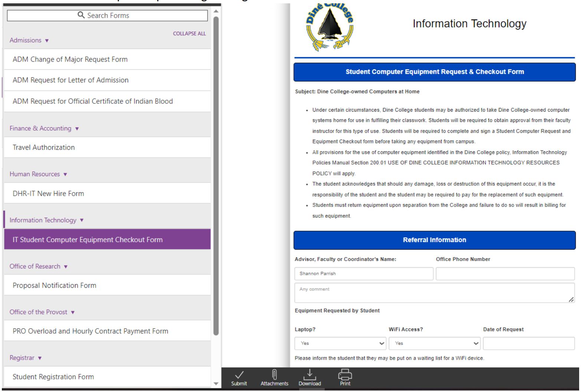Open ADM Request for Official Certificate of Indian Blood

click(107, 101)
